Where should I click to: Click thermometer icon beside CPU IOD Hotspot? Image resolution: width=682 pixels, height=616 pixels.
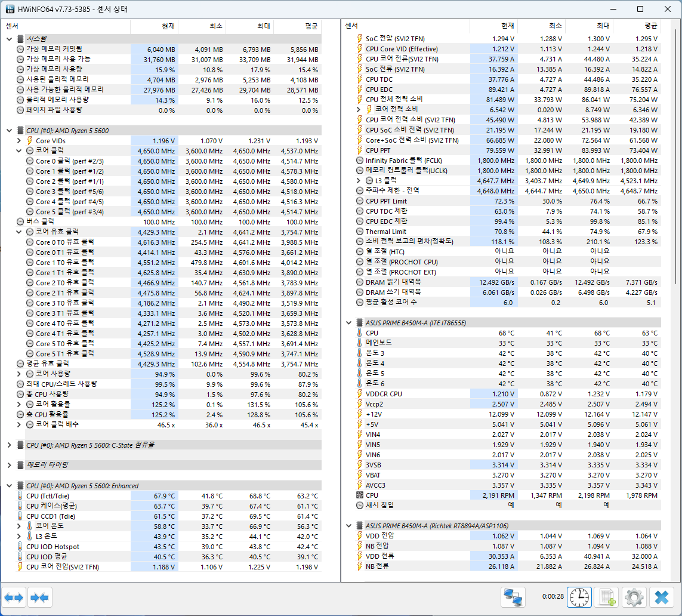(x=20, y=546)
